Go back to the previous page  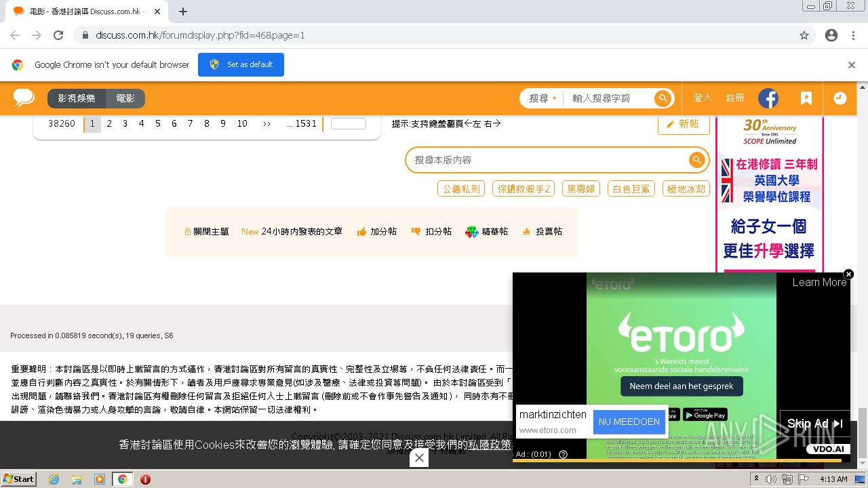coord(15,35)
